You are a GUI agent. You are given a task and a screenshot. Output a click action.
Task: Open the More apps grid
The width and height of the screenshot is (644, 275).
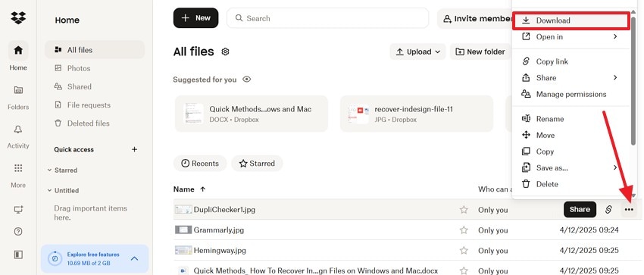pyautogui.click(x=18, y=176)
